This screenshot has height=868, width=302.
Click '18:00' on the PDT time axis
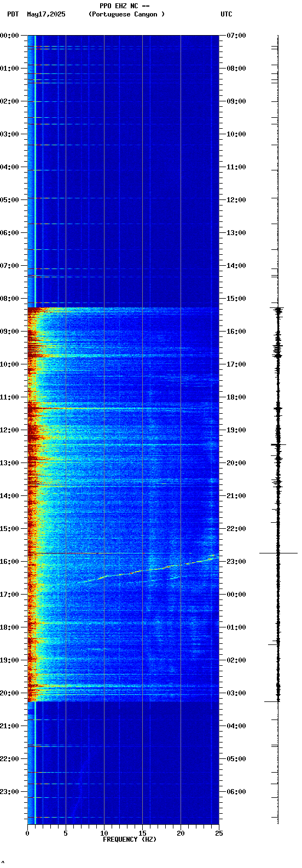click(x=10, y=627)
